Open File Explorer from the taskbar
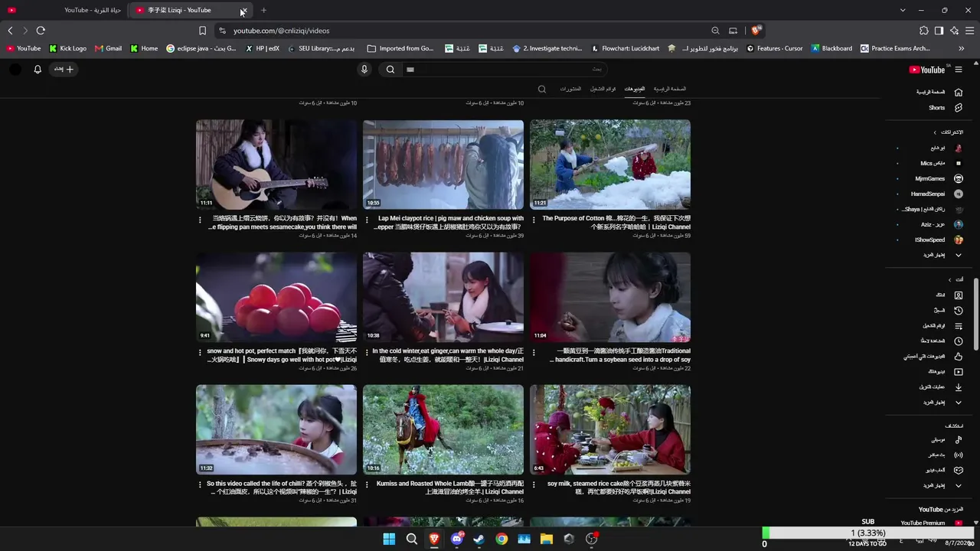 [547, 539]
